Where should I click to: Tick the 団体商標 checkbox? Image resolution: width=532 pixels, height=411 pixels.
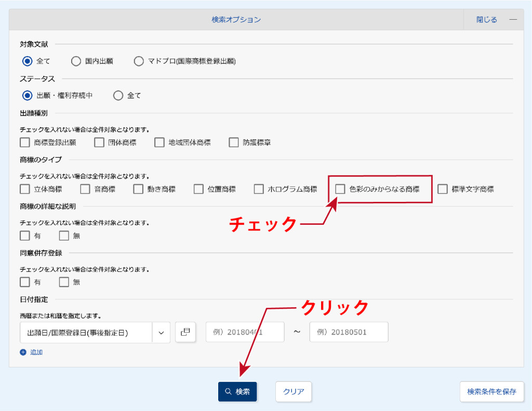pos(99,142)
